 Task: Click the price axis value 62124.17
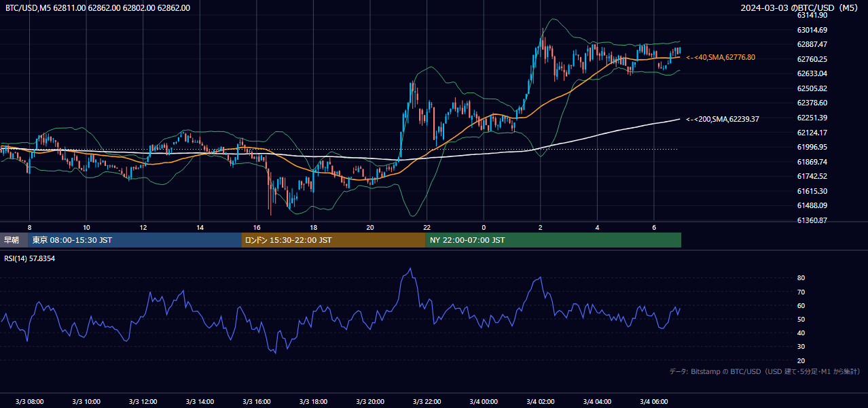812,133
